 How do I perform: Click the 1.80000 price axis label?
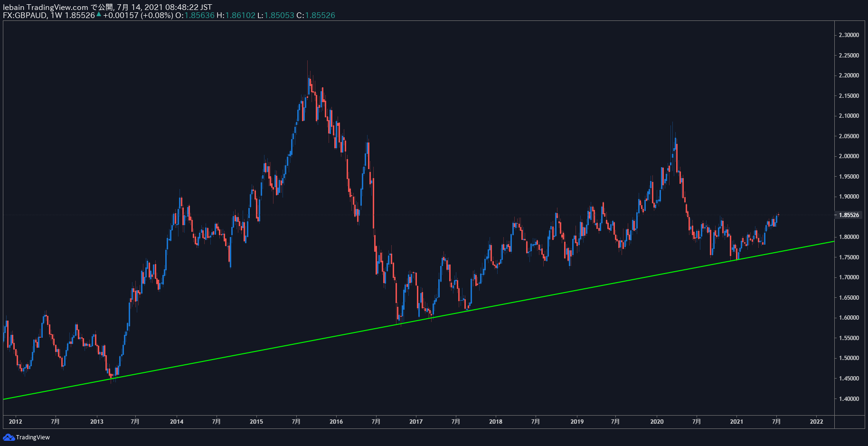point(849,237)
